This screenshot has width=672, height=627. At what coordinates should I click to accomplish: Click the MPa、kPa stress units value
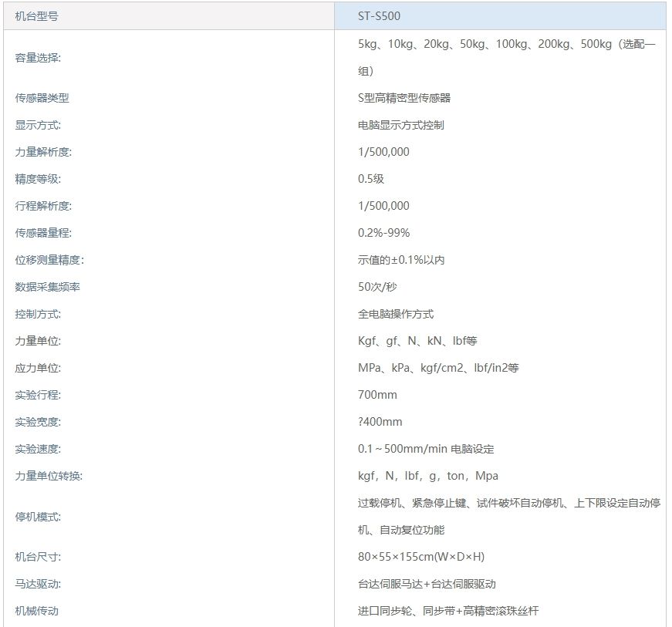tap(437, 368)
